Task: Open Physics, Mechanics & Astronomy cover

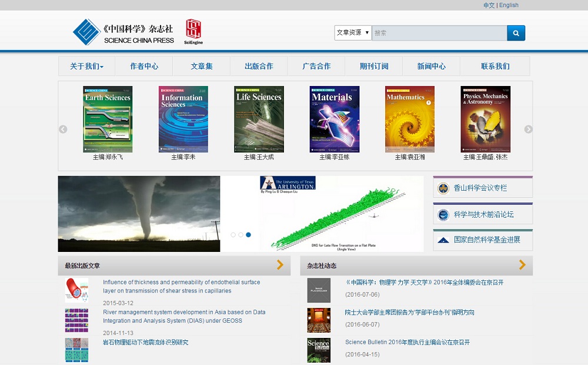Action: (x=486, y=119)
